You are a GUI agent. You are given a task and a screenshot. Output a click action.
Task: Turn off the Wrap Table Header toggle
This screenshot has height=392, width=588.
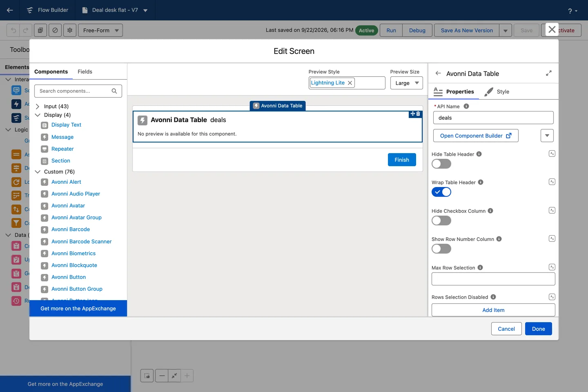tap(441, 192)
